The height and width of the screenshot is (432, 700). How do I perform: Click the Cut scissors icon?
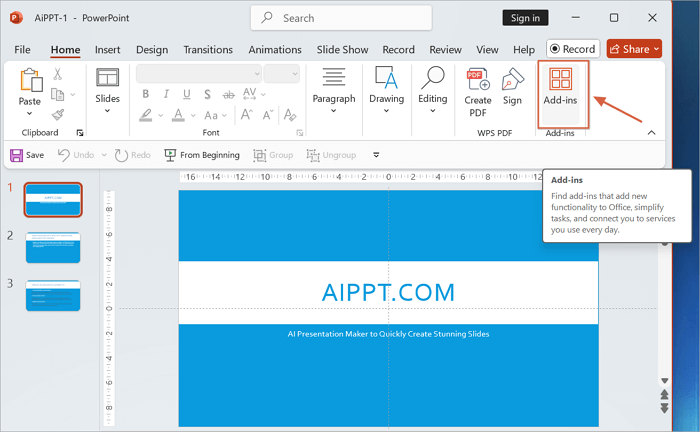(58, 74)
